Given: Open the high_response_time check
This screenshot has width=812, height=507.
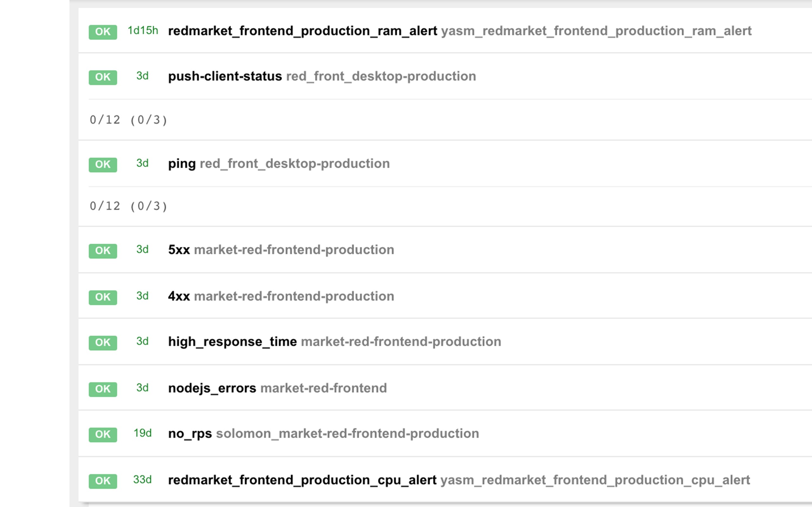Looking at the screenshot, I should pyautogui.click(x=232, y=342).
